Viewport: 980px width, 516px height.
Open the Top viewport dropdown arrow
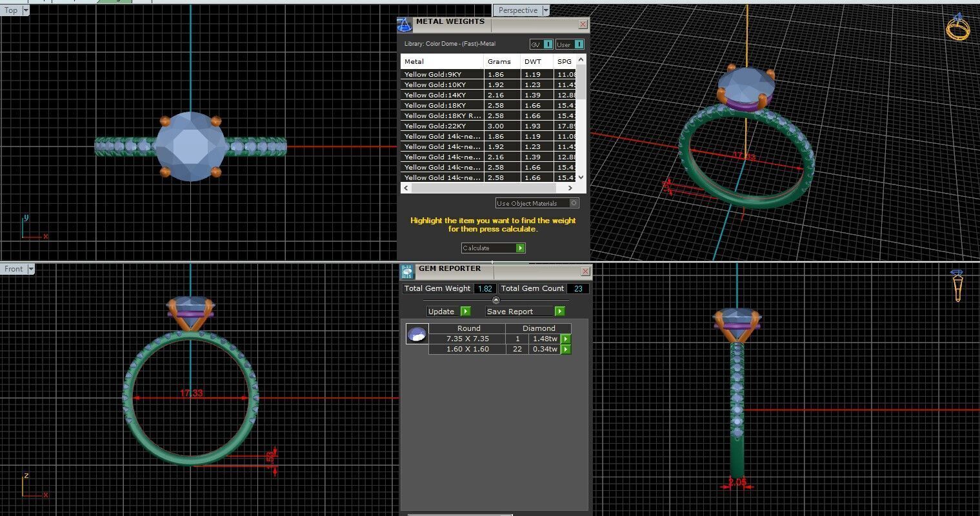[26, 10]
